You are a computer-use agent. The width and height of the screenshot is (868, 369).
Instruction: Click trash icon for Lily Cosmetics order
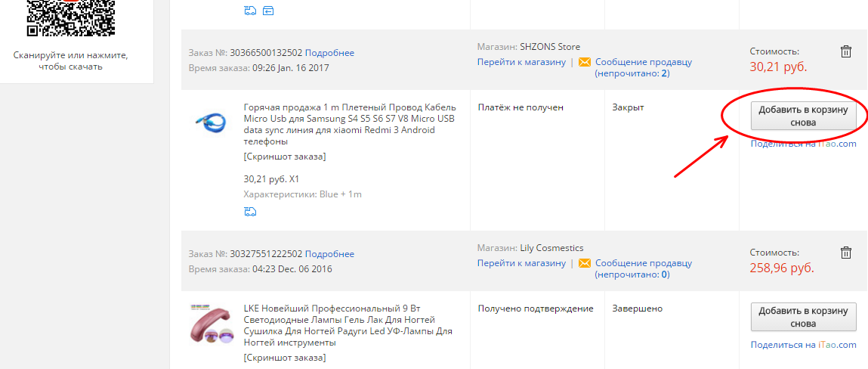[x=846, y=253]
